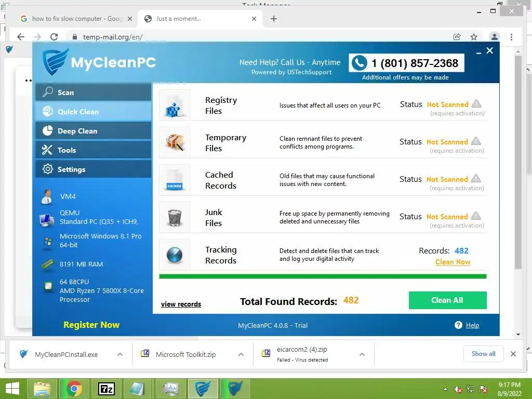532x399 pixels.
Task: Click the VM4 user icon
Action: (46, 196)
